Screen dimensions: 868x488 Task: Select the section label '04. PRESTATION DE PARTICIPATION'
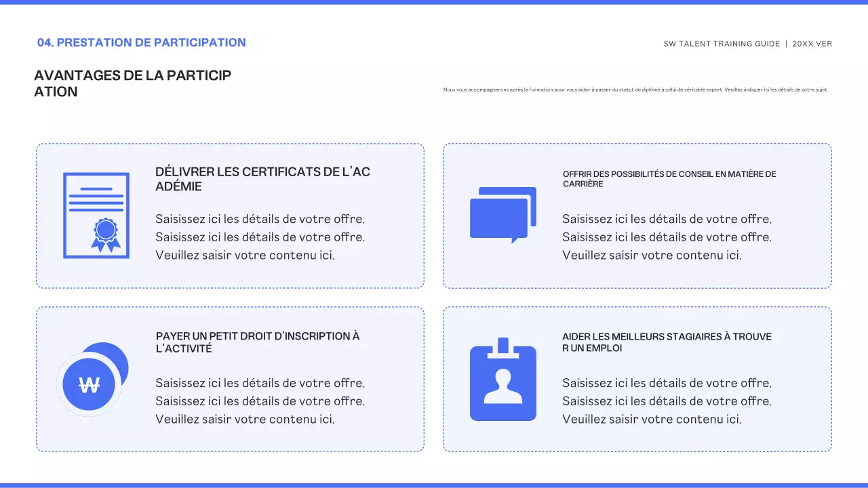point(142,42)
